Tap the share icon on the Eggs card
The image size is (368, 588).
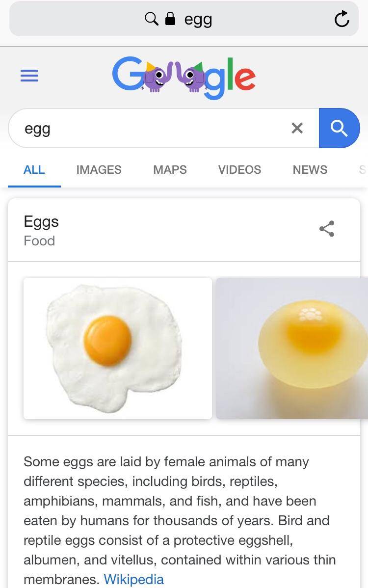click(326, 228)
